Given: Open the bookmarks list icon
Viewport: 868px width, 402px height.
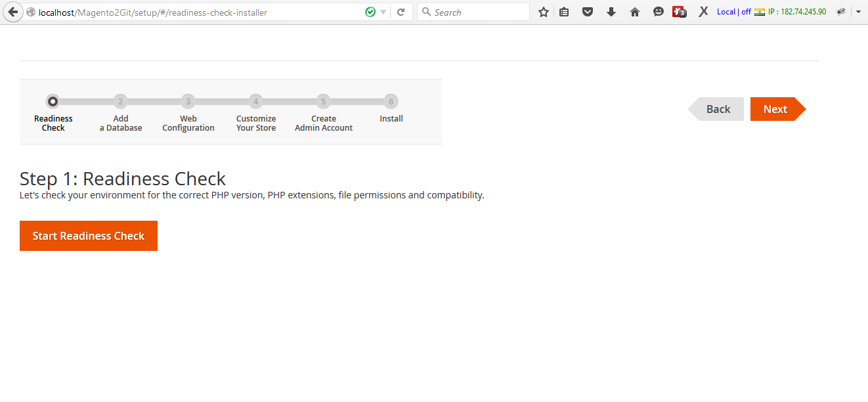Looking at the screenshot, I should click(x=564, y=12).
